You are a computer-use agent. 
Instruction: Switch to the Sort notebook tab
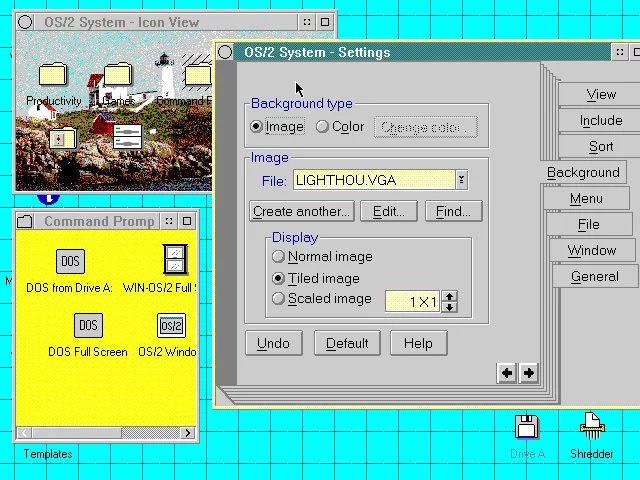(601, 146)
